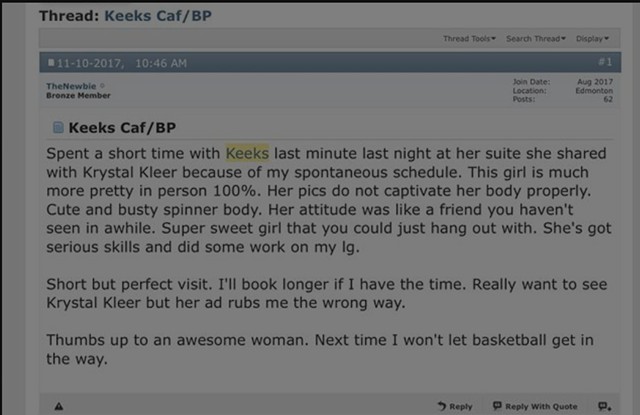Click the Reply button
The height and width of the screenshot is (415, 640).
click(x=455, y=406)
